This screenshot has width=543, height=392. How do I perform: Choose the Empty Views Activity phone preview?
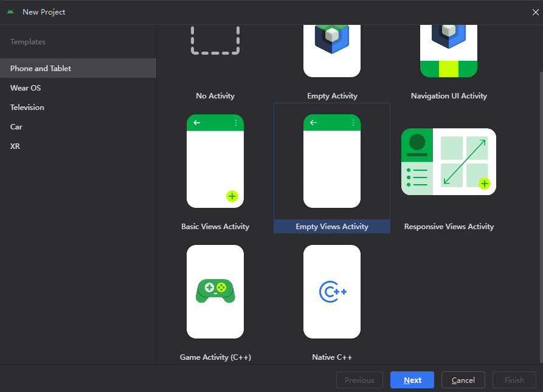coord(332,161)
